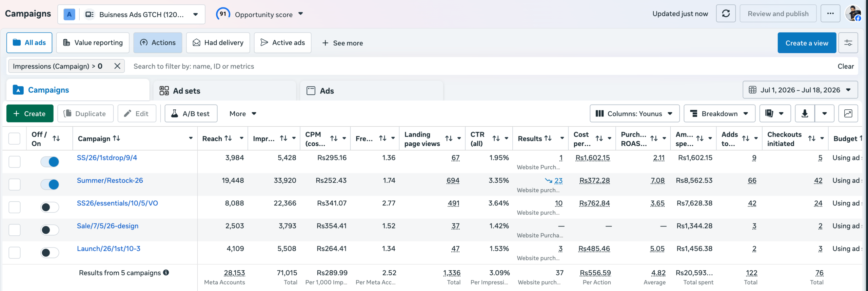Click the info icon beside Results from 5 campaigns
Screen dimensions: 868x291
click(x=166, y=273)
